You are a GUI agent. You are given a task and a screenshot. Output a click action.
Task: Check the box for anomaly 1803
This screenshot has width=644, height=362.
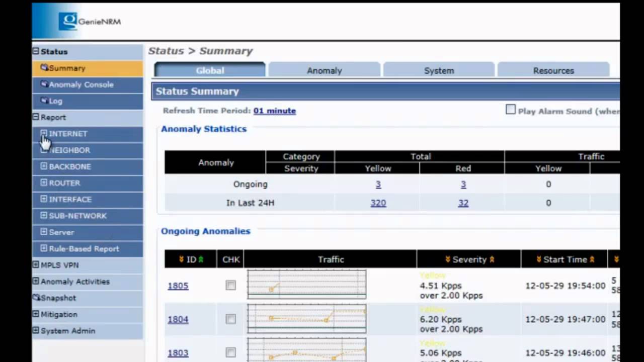pyautogui.click(x=230, y=352)
